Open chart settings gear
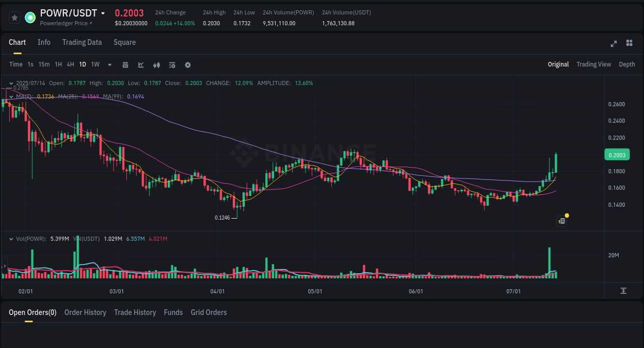The width and height of the screenshot is (644, 348). [x=188, y=65]
